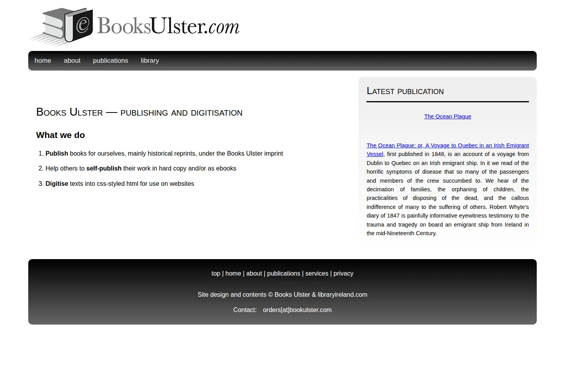
Task: Click the 'self-publish' list item
Action: (x=141, y=169)
